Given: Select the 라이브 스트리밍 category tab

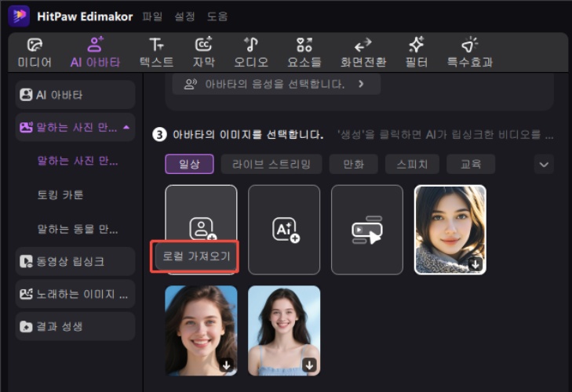Looking at the screenshot, I should pyautogui.click(x=271, y=164).
